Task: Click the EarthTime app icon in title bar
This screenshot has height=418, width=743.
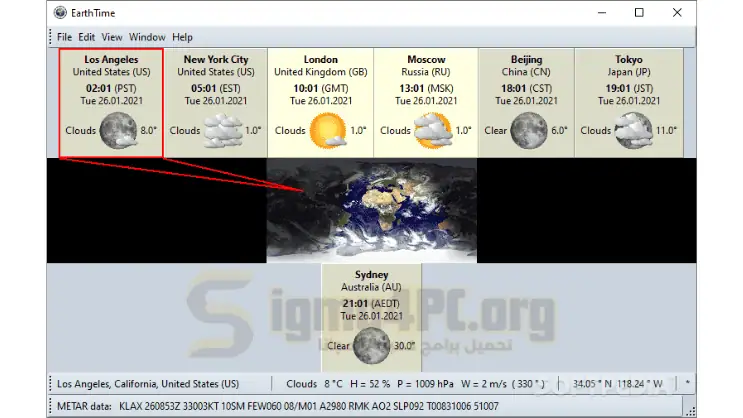Action: (x=60, y=13)
